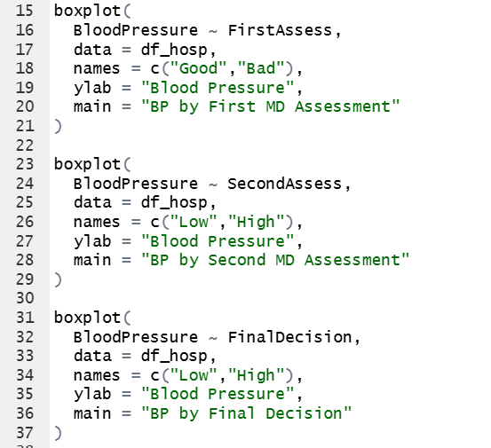Place cursor on SecondAssess variable

[284, 184]
